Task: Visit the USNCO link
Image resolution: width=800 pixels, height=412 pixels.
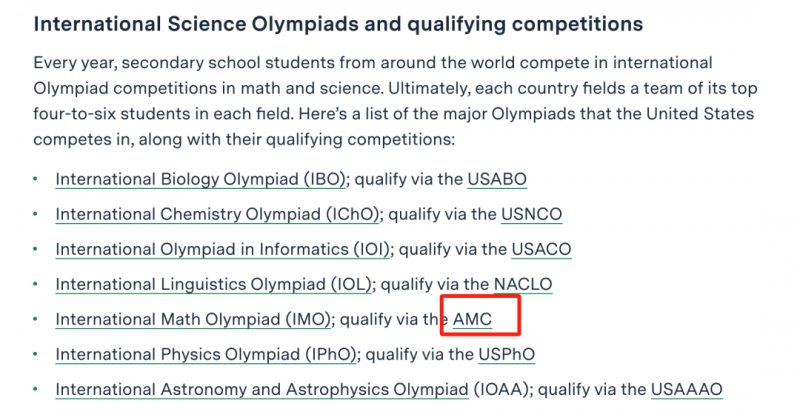Action: [531, 214]
